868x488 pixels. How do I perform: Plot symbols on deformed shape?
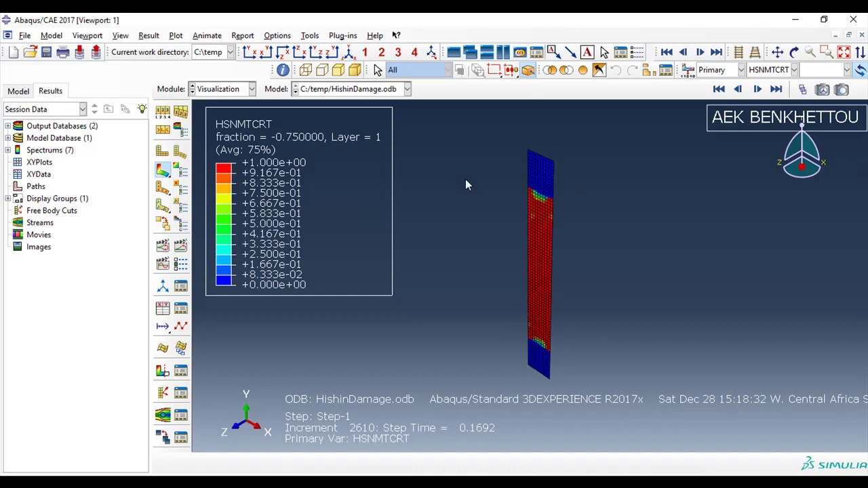click(x=163, y=188)
